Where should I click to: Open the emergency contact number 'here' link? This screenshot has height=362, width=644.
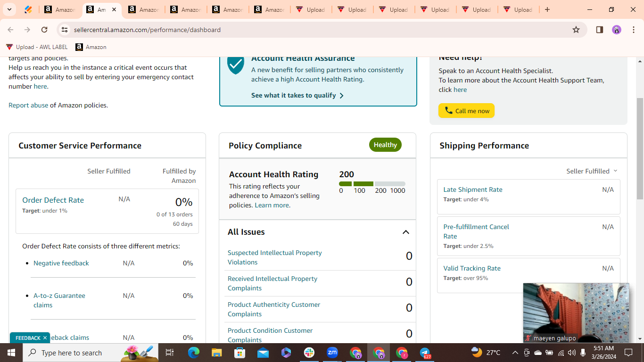point(40,86)
